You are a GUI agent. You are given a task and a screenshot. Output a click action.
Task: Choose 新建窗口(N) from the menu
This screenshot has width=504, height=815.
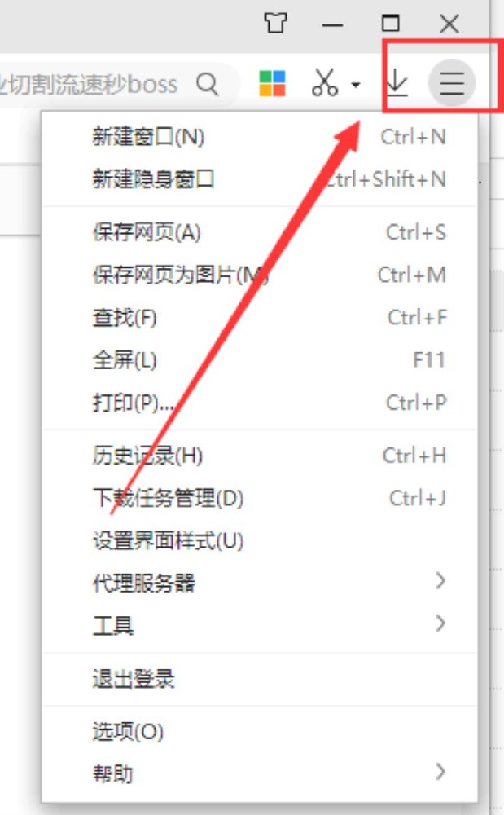pyautogui.click(x=260, y=137)
